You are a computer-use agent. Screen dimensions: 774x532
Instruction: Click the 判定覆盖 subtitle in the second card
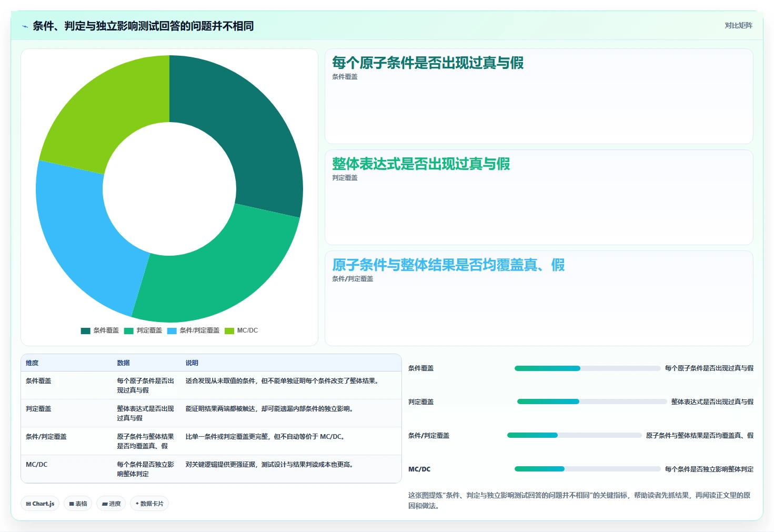click(x=345, y=178)
